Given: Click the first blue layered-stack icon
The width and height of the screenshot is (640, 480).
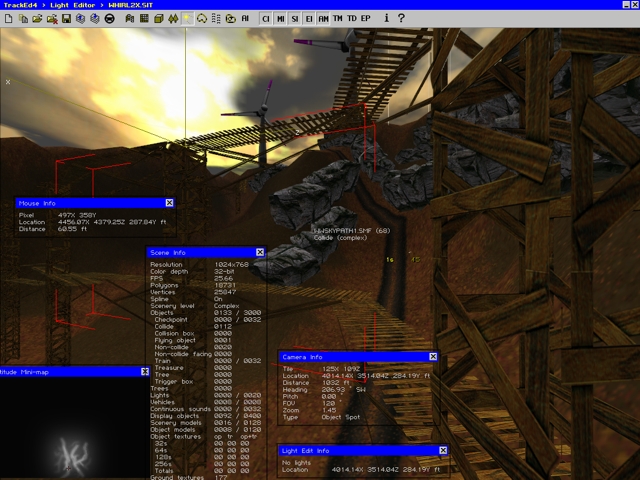Looking at the screenshot, I should (x=80, y=18).
